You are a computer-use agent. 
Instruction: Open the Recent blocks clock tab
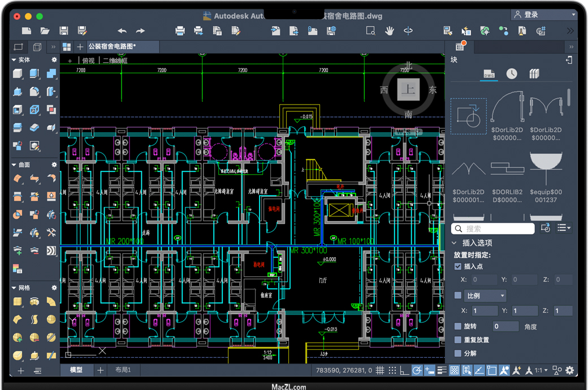tap(511, 74)
